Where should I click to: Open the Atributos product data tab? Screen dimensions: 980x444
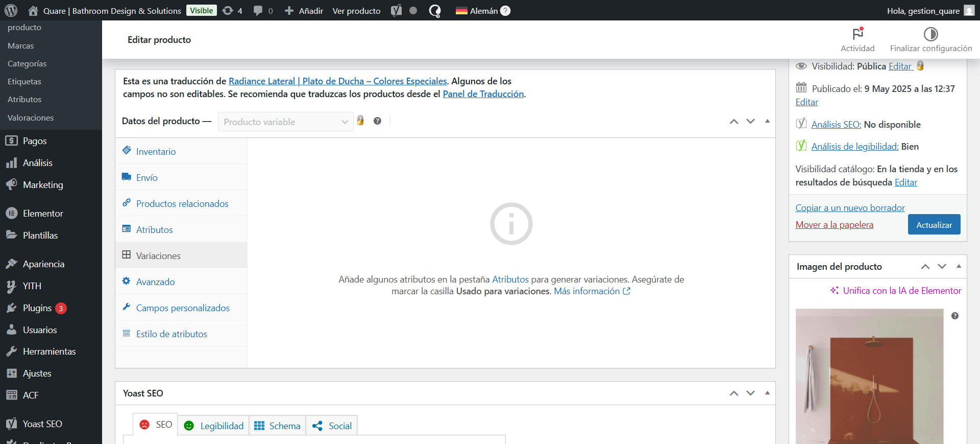pyautogui.click(x=181, y=229)
